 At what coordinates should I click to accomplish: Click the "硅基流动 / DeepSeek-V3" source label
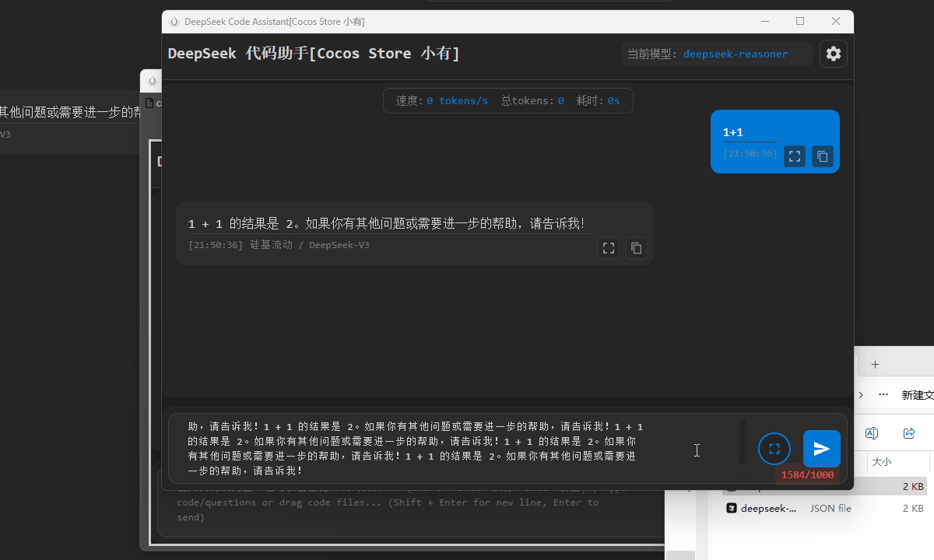[310, 245]
